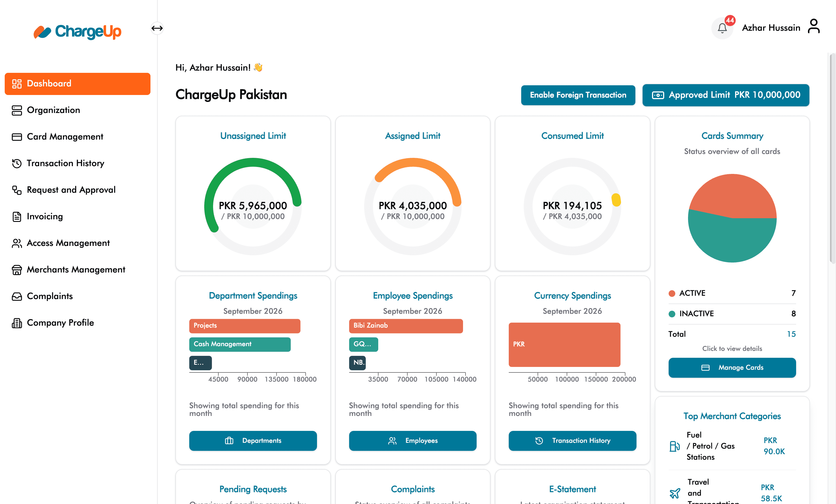Viewport: 836px width, 504px height.
Task: Click PKR 194,105 consumed value
Action: (x=572, y=206)
